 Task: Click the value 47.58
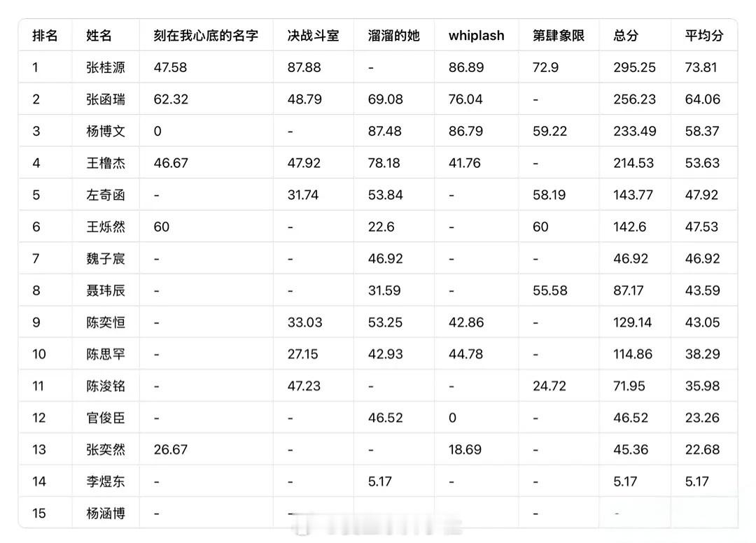click(170, 67)
